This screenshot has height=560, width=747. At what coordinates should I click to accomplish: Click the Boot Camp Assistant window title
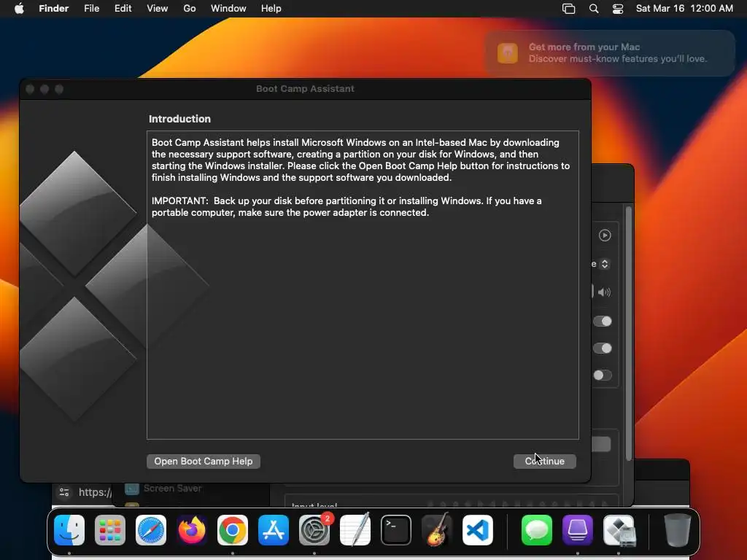305,88
